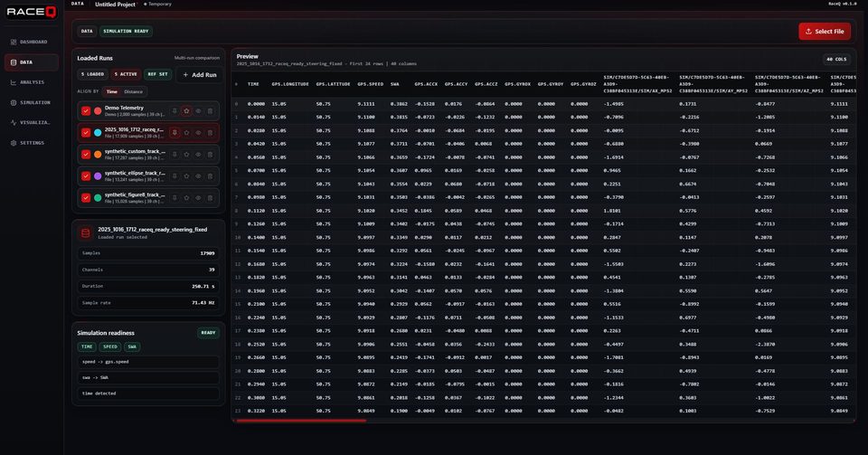This screenshot has width=868, height=455.
Task: Go to Analysis in sidebar
Action: tap(31, 82)
